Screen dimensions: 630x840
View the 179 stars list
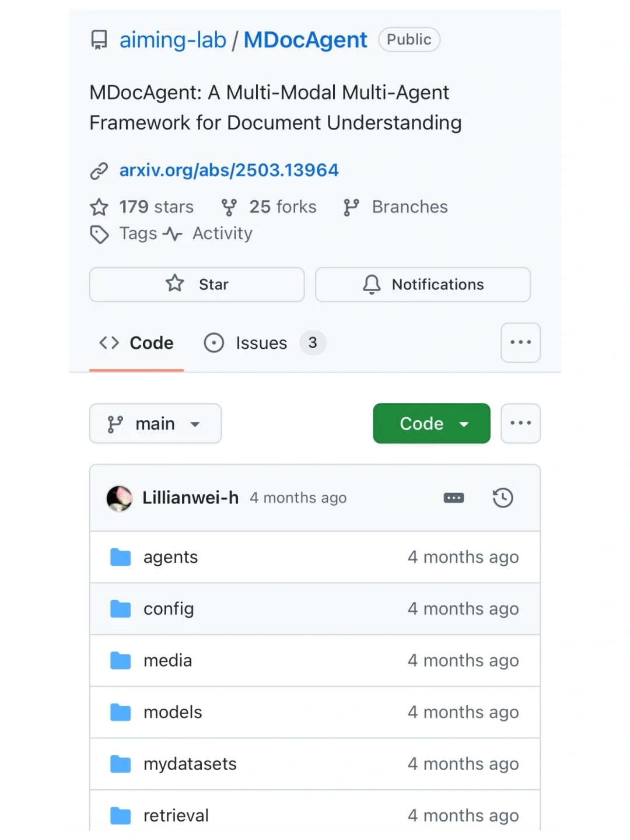[x=156, y=207]
